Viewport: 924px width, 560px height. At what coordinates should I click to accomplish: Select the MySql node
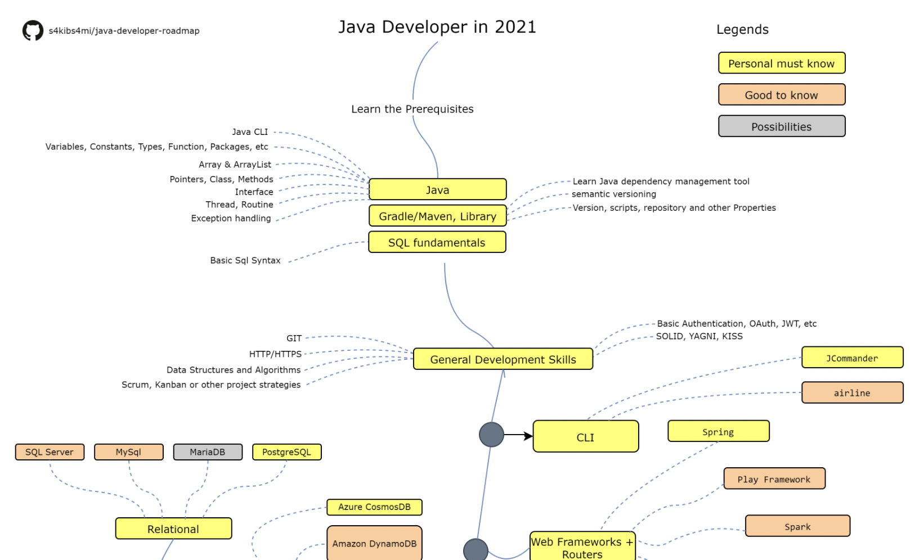pos(129,452)
